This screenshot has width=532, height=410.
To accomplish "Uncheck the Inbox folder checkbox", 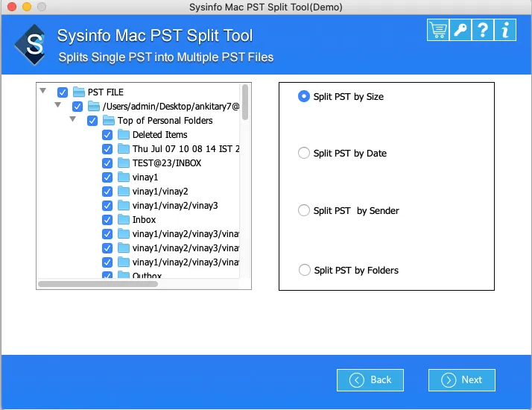I will 107,220.
